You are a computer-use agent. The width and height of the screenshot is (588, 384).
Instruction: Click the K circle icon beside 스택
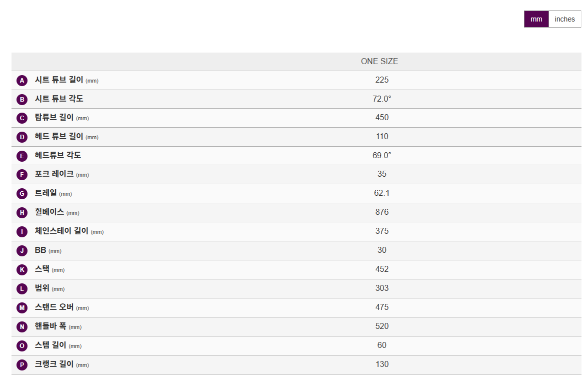pos(22,270)
